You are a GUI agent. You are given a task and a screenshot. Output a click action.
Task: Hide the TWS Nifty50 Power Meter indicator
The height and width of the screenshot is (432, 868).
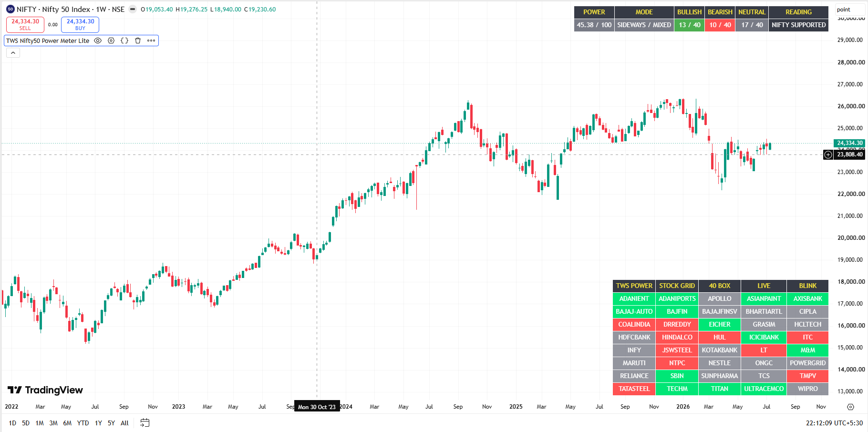(x=98, y=41)
